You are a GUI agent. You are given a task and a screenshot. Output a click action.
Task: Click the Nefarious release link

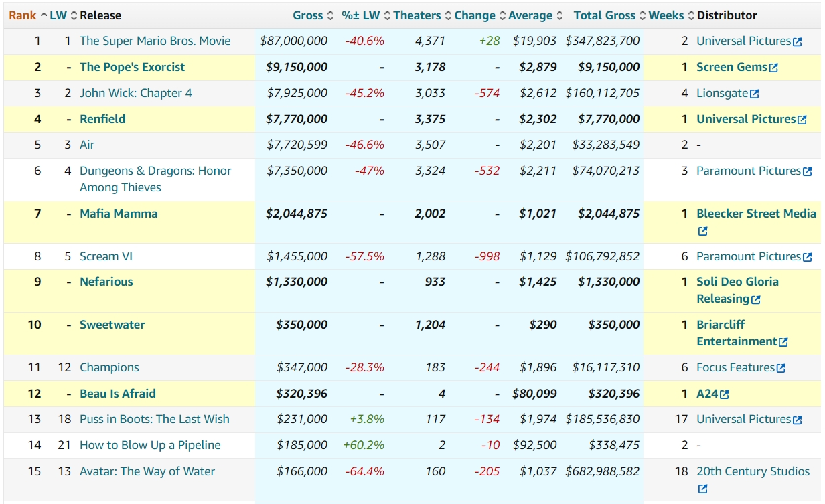[x=106, y=282]
